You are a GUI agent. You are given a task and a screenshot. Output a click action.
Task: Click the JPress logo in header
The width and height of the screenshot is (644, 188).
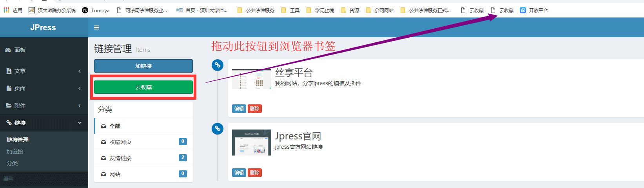click(43, 27)
